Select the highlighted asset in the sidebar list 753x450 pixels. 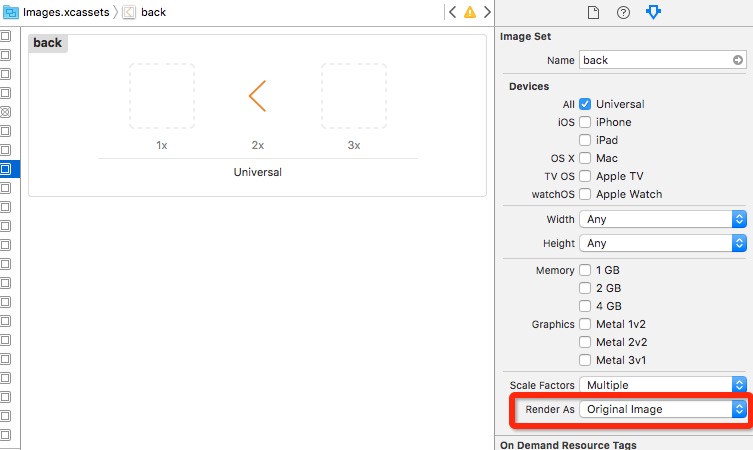(x=6, y=169)
